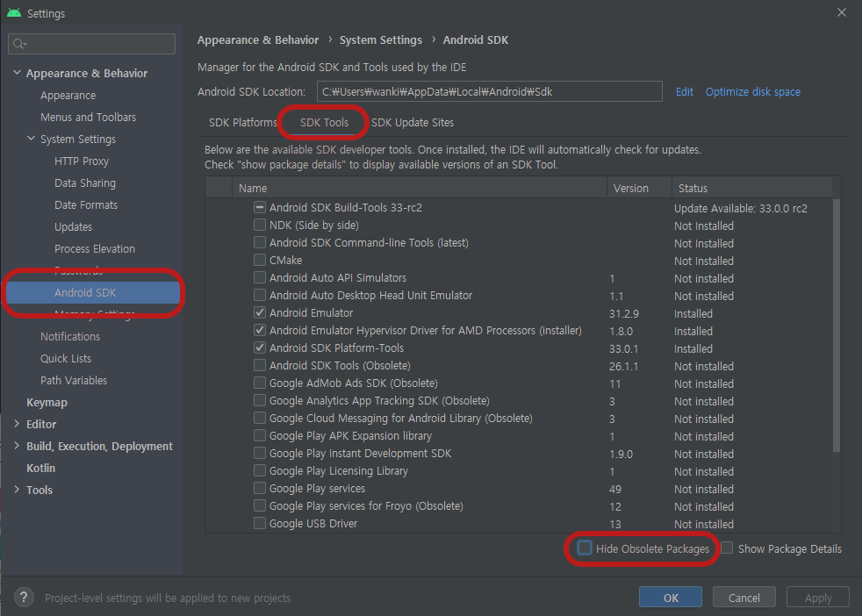Select the SDK Tools tab
Image resolution: width=862 pixels, height=616 pixels.
click(x=325, y=123)
